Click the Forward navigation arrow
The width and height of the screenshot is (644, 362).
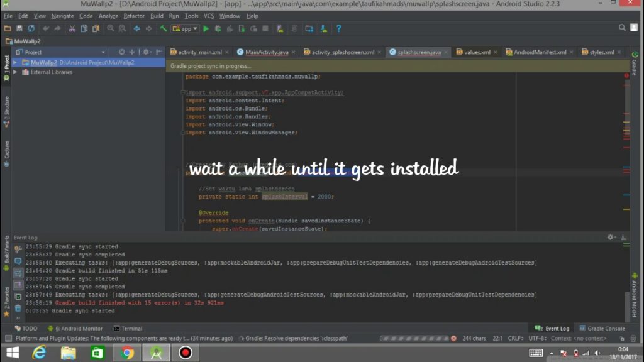pos(148,28)
